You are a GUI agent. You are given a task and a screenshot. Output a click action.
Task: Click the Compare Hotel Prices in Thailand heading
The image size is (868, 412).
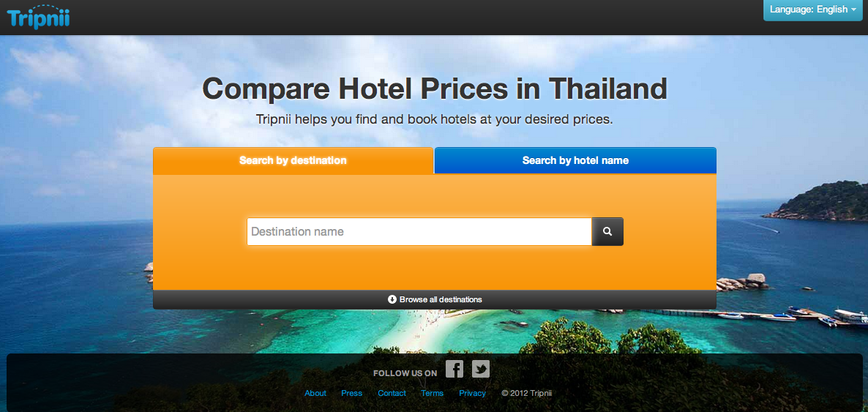(x=435, y=89)
